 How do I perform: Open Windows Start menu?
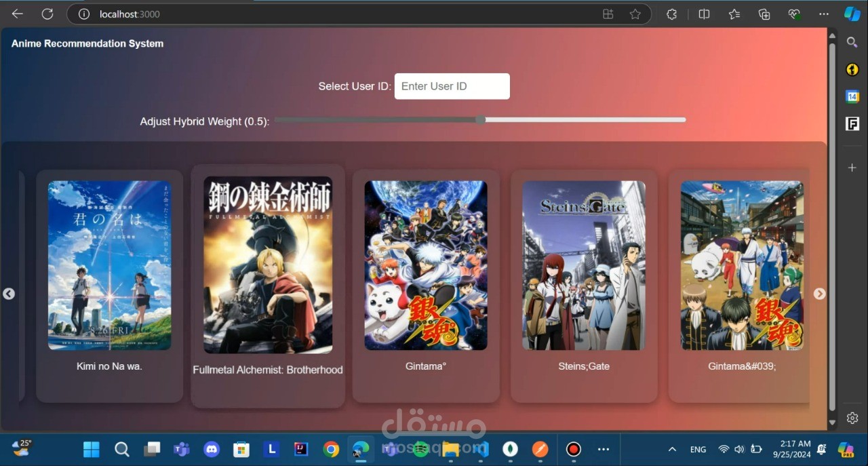(x=91, y=449)
